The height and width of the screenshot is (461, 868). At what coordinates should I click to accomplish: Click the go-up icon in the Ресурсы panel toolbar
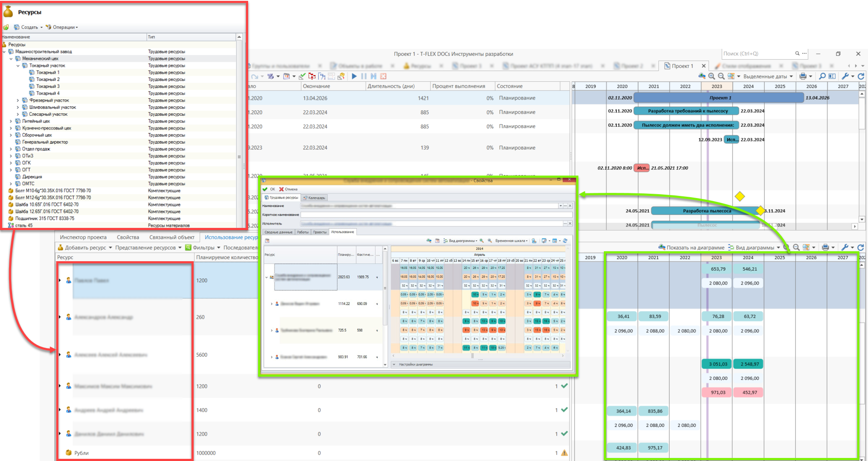(6, 27)
